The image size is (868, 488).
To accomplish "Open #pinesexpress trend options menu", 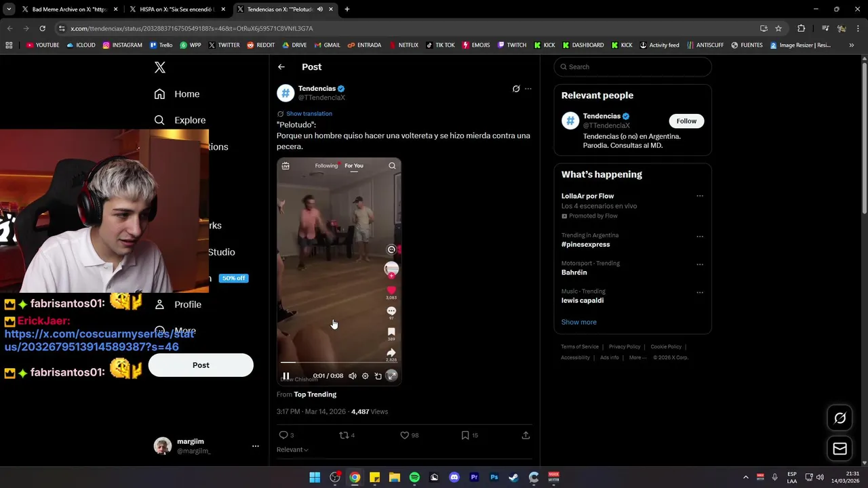I will click(700, 237).
